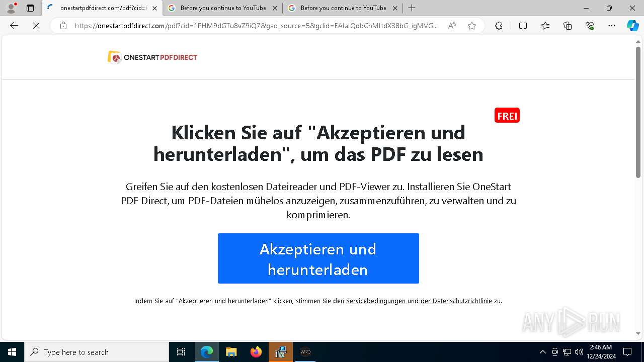Screen dimensions: 644x362
Task: Open the der Datenschutzrichtlinie link
Action: 456,301
